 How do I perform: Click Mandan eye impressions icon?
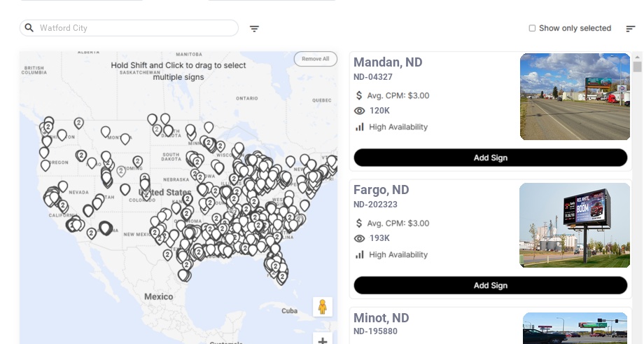click(x=360, y=111)
